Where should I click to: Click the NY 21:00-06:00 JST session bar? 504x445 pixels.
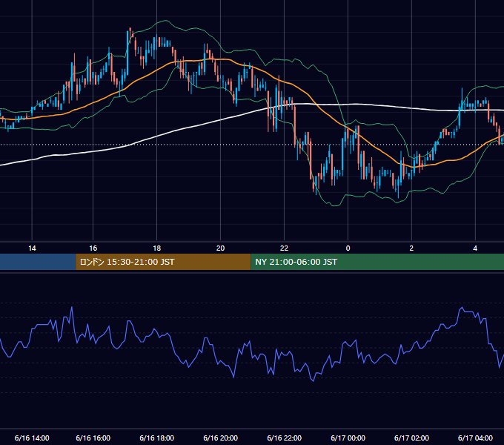[x=377, y=262]
